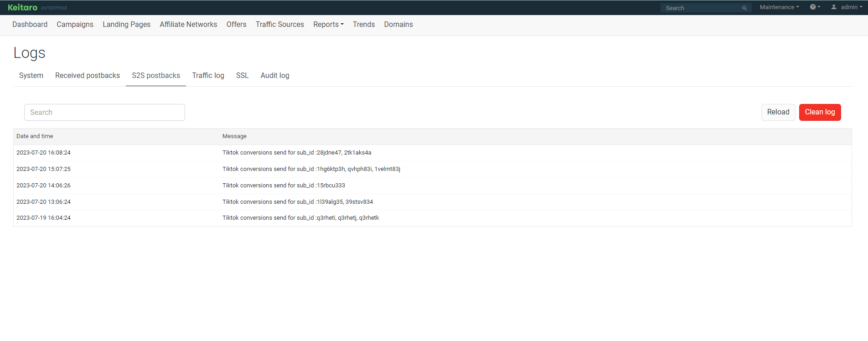Select the 2023-07-20 14:06:26 timestamp
This screenshot has width=868, height=341.
(43, 186)
